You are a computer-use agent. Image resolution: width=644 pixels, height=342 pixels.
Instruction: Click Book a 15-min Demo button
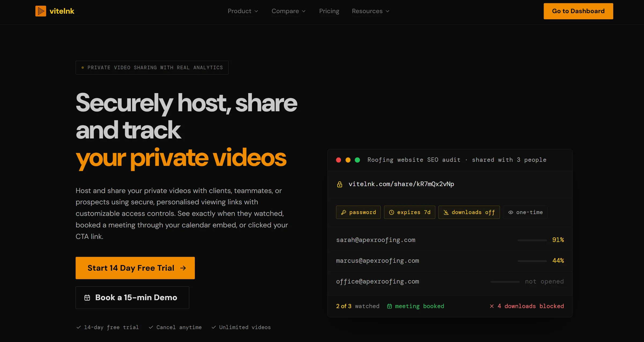[132, 297]
